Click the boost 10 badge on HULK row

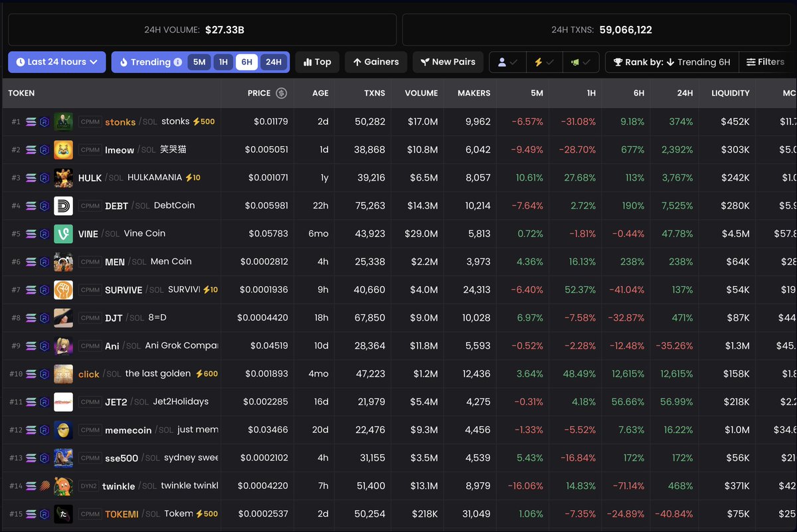click(193, 178)
